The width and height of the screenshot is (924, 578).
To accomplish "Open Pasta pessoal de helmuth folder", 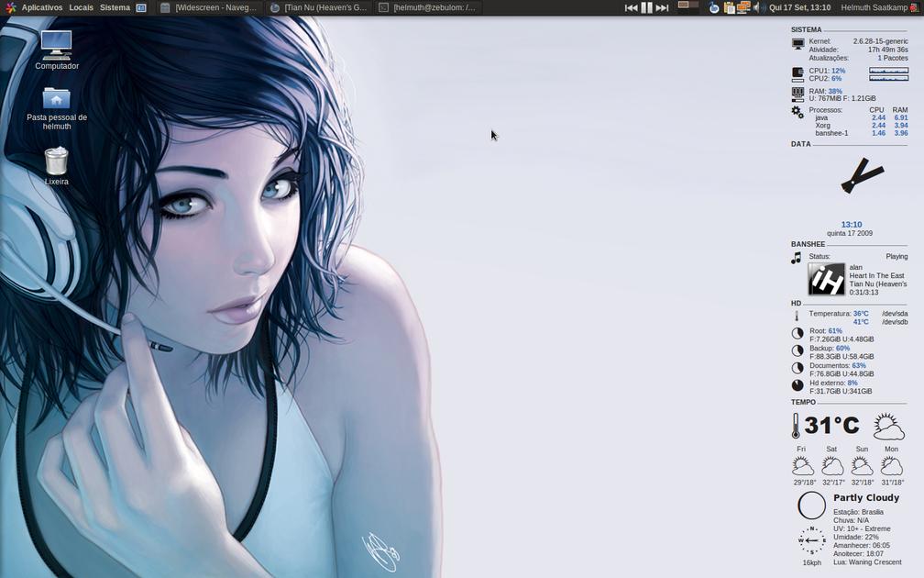I will point(57,109).
